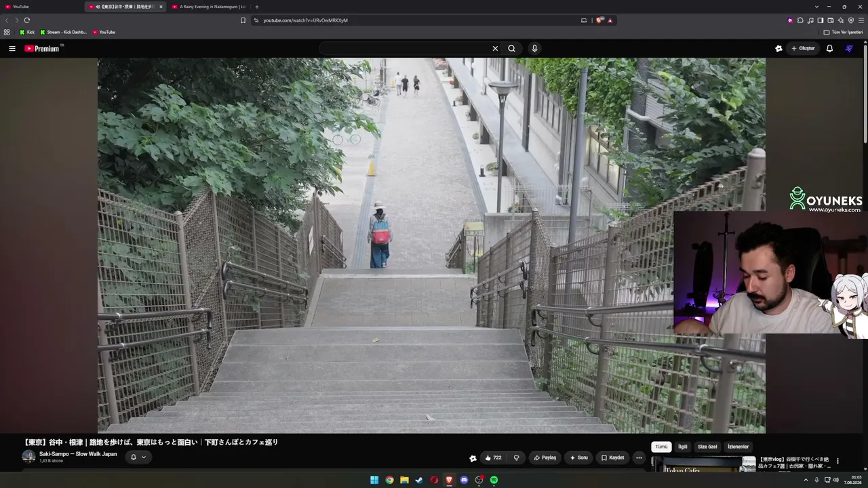Viewport: 868px width, 488px height.
Task: Open the browser apps grid shortcut
Action: click(x=7, y=32)
